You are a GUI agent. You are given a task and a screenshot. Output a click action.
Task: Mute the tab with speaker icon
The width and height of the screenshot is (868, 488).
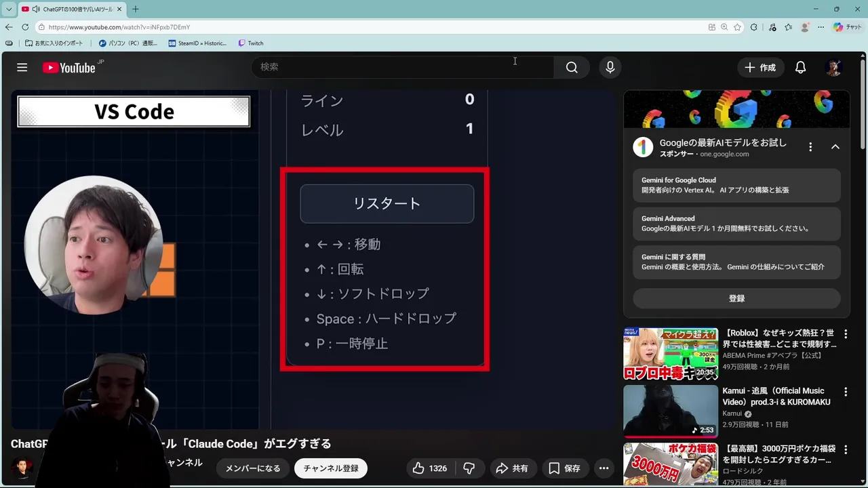(x=35, y=9)
